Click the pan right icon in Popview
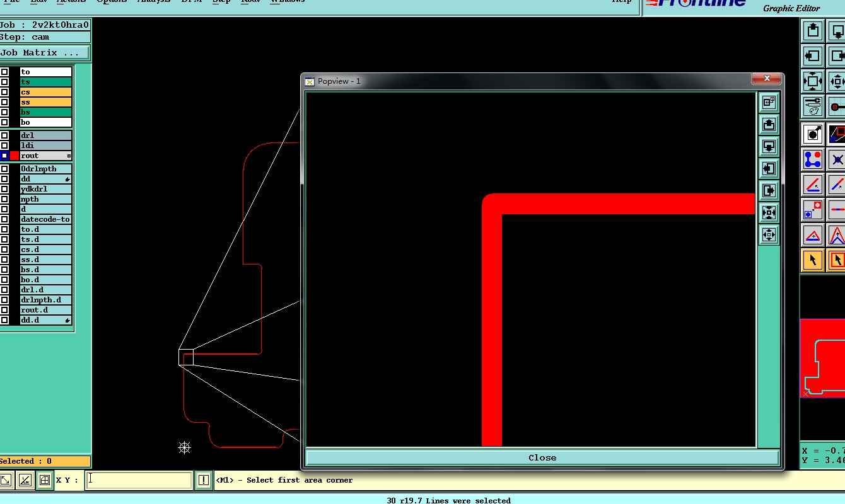The height and width of the screenshot is (504, 845). click(x=769, y=190)
